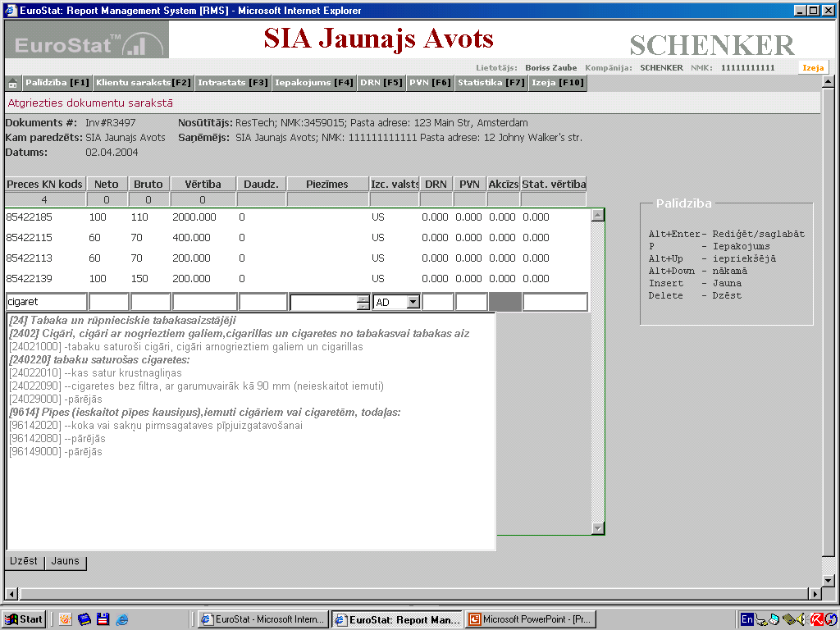Click the Piezīmes spinner up arrow
The image size is (840, 630).
(363, 299)
